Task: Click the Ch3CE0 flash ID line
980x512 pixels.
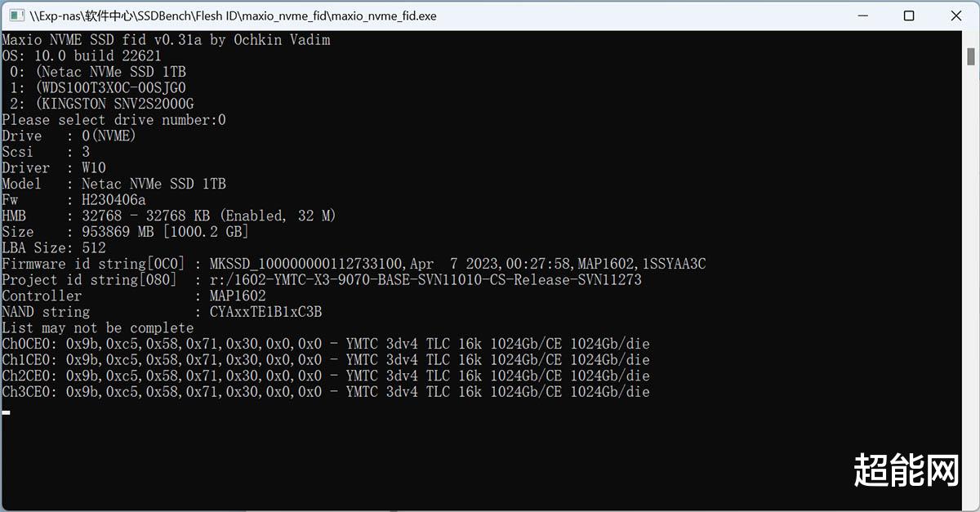Action: 326,392
